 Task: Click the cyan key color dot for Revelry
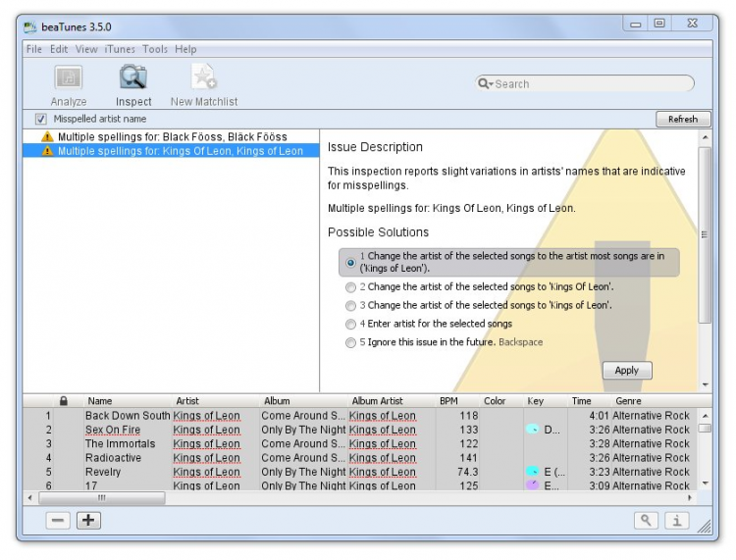532,471
